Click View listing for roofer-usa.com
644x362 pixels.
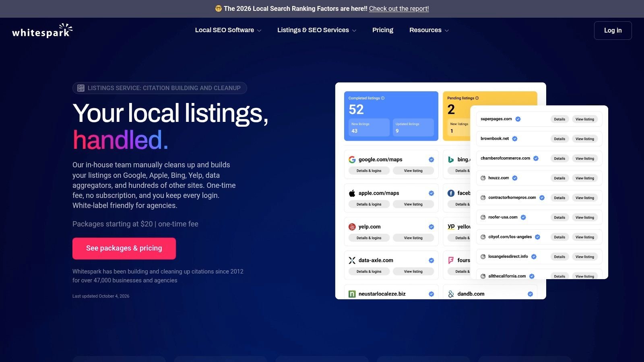click(x=585, y=218)
